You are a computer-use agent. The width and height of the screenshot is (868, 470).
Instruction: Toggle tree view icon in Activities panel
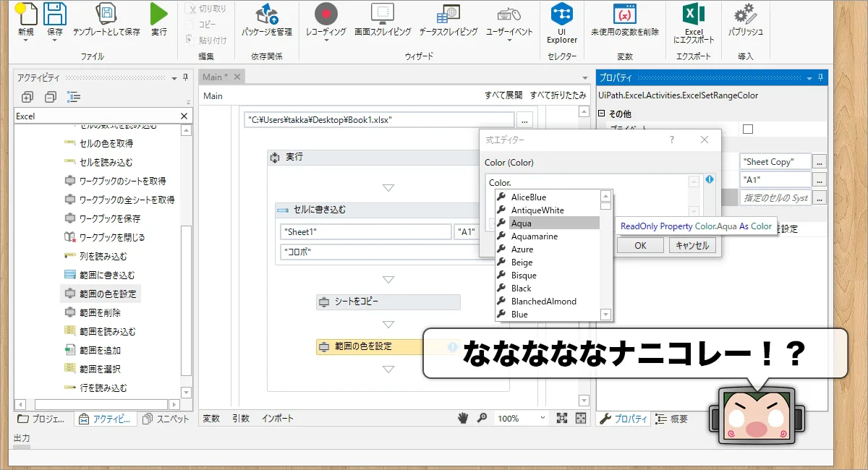pos(73,97)
